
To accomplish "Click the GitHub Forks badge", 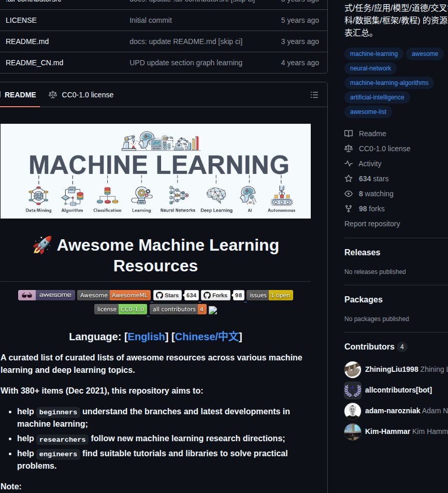I will tap(215, 295).
